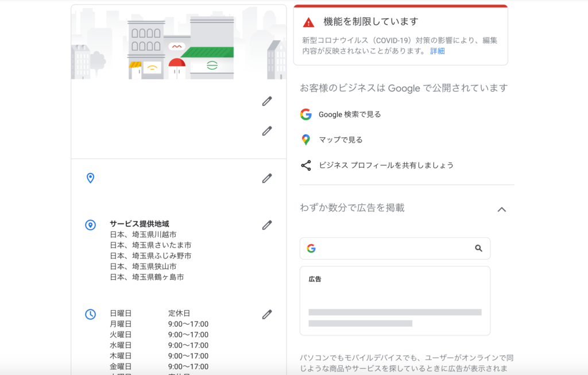Click the Google G logo inside the search box preview
The height and width of the screenshot is (375, 588).
311,248
